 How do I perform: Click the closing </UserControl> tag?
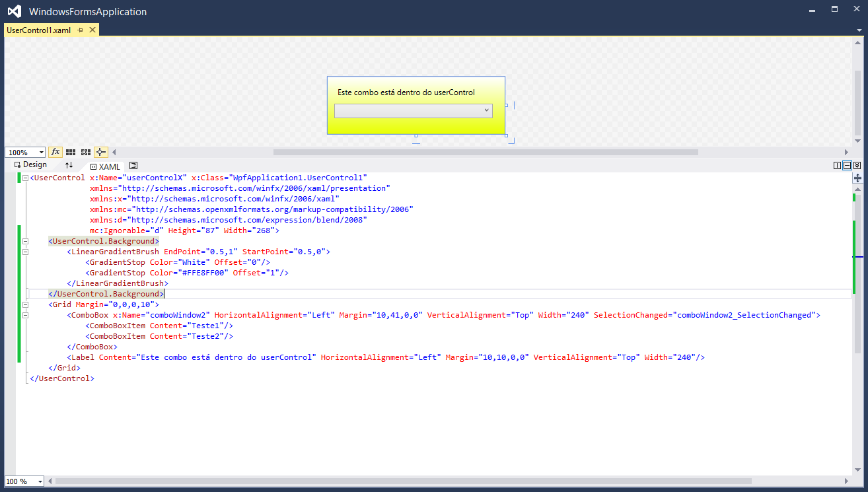click(x=62, y=378)
